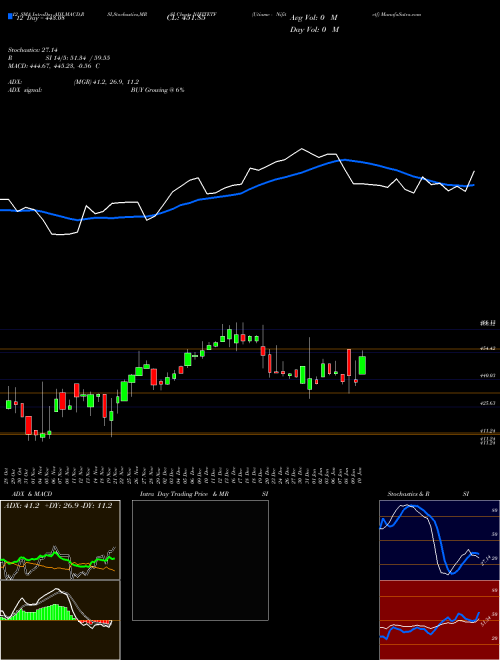This screenshot has height=660, width=500.
Task: Click the Avg Vol: 0 M text
Action: [x=313, y=18]
